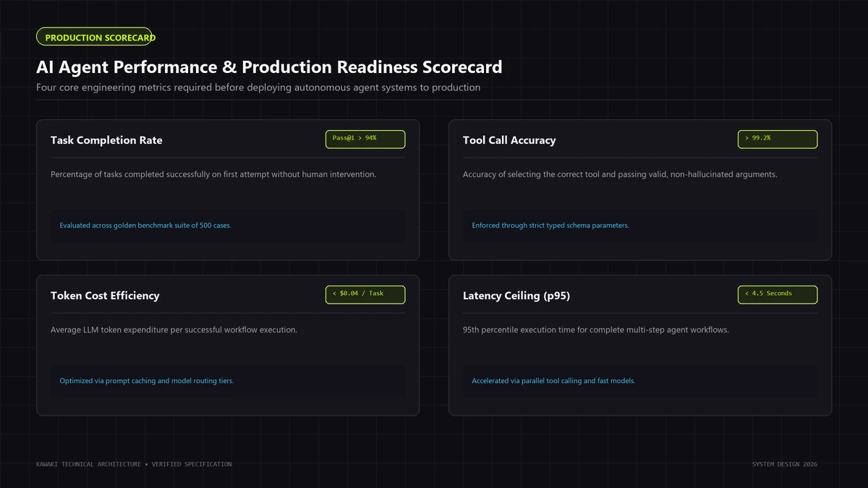Image resolution: width=868 pixels, height=488 pixels.
Task: Click the note 'Evaluated across golden benchmark suite'
Action: [x=145, y=226]
